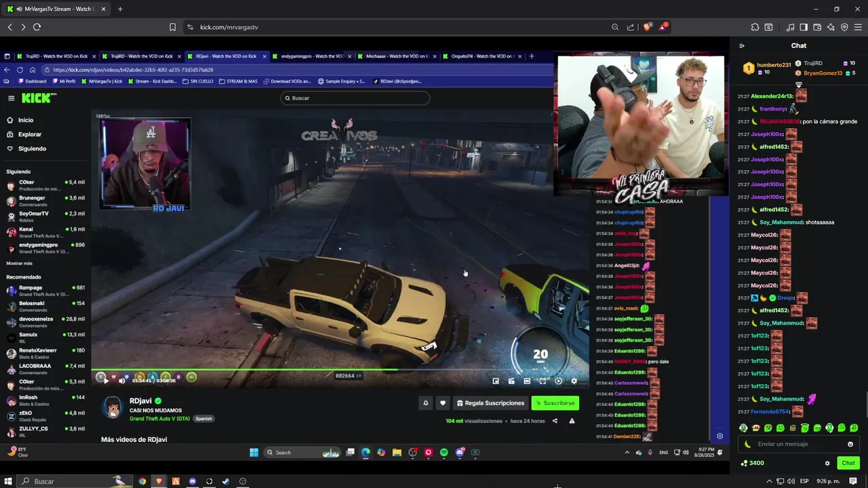Open the Brave Shields lion icon
The image size is (868, 488).
647,27
